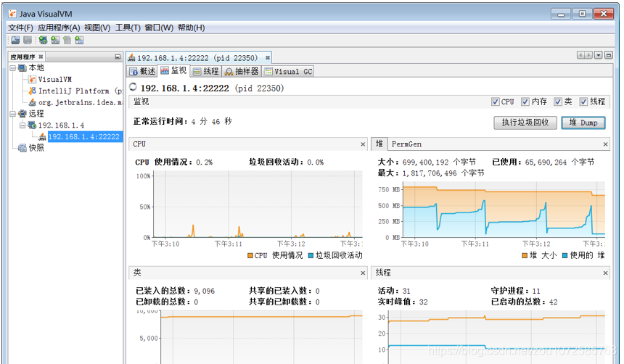Click the network icon beside 远程

pos(22,114)
